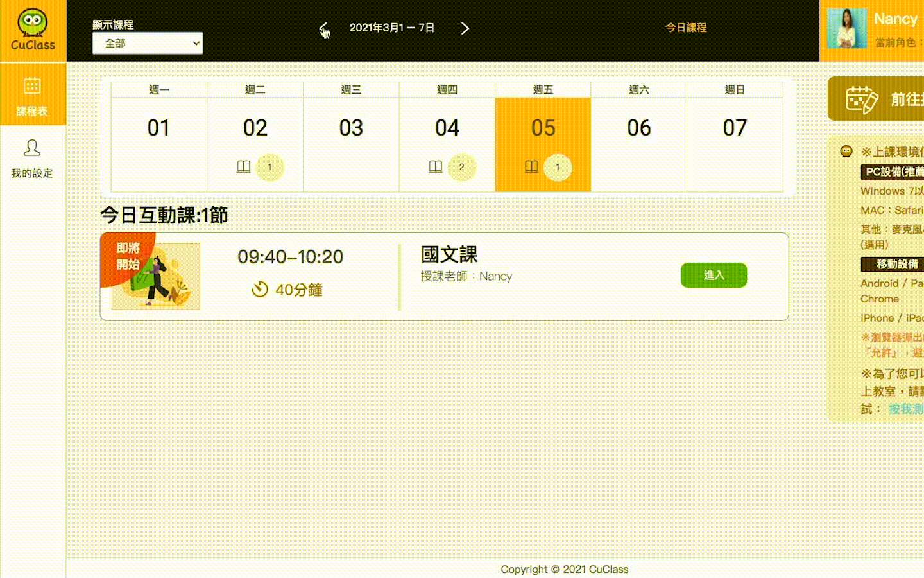
Task: Click the 09:40–10:20 class time
Action: 291,257
